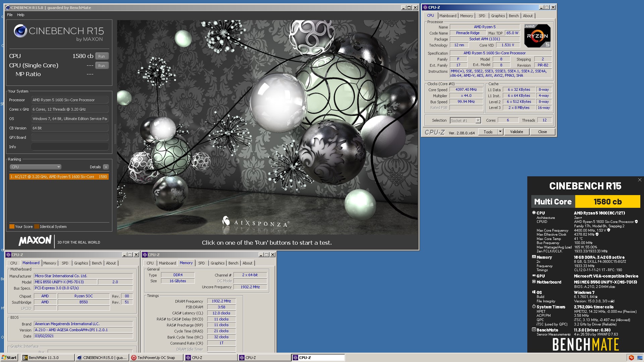Viewport: 644px width, 362px height.
Task: Click the orange Your Score legend swatch
Action: tap(12, 227)
